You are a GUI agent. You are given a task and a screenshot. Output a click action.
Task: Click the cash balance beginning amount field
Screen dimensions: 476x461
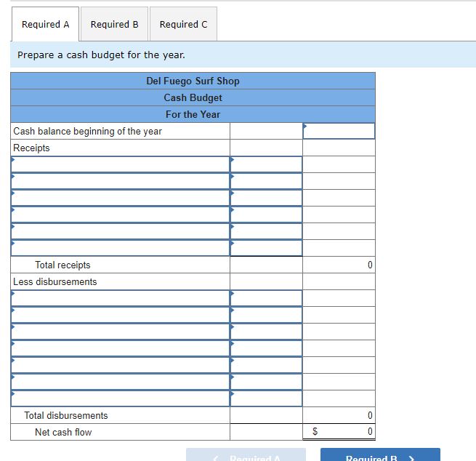tap(339, 131)
